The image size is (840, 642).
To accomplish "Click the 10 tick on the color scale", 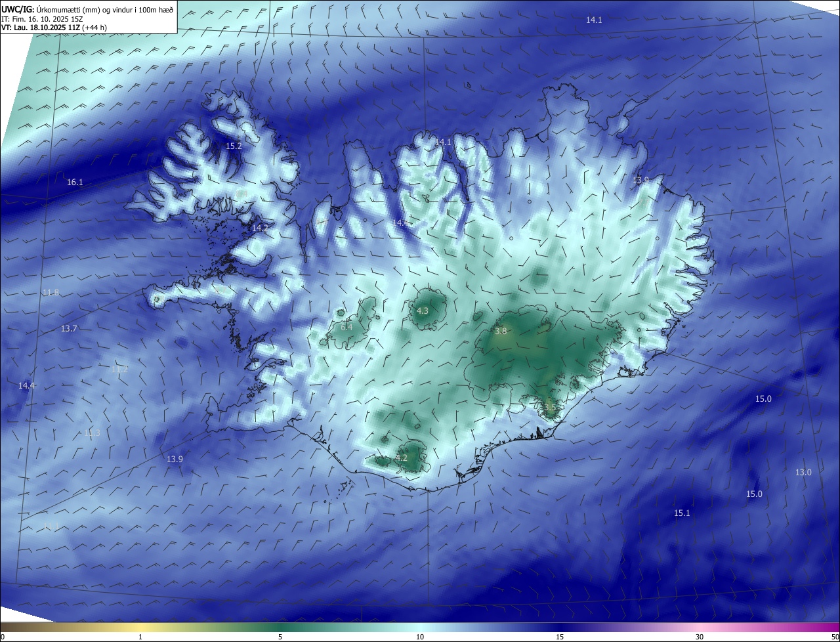I will pyautogui.click(x=420, y=637).
